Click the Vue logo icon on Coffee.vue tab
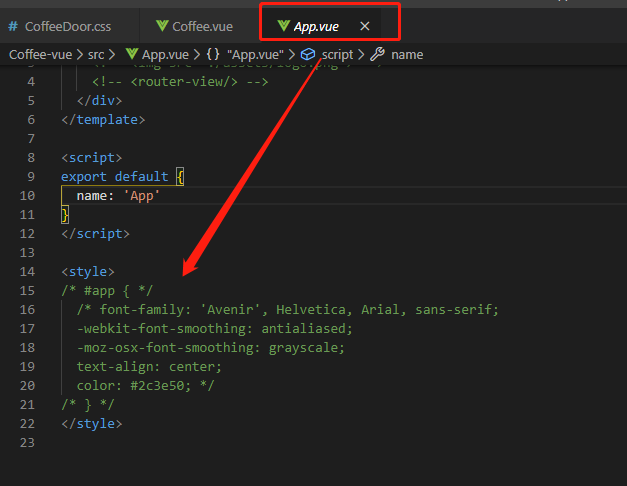Image resolution: width=627 pixels, height=486 pixels. tap(162, 26)
